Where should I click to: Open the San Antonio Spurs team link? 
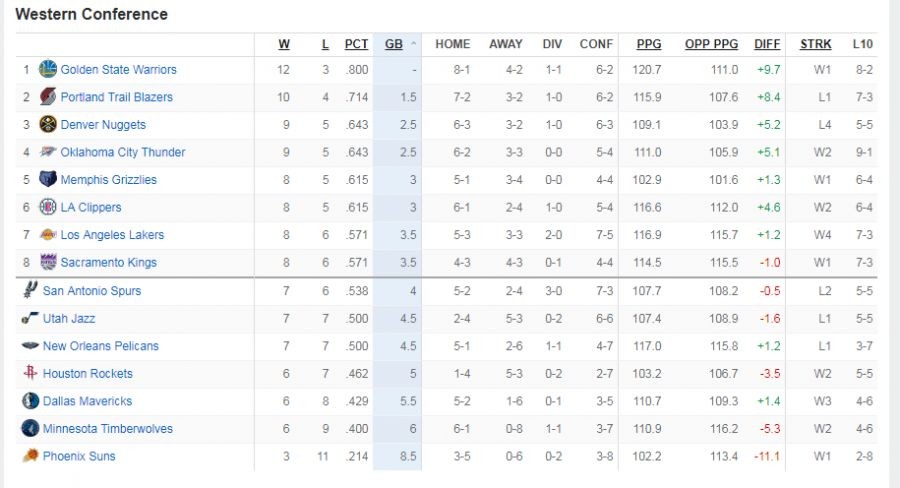pos(92,291)
